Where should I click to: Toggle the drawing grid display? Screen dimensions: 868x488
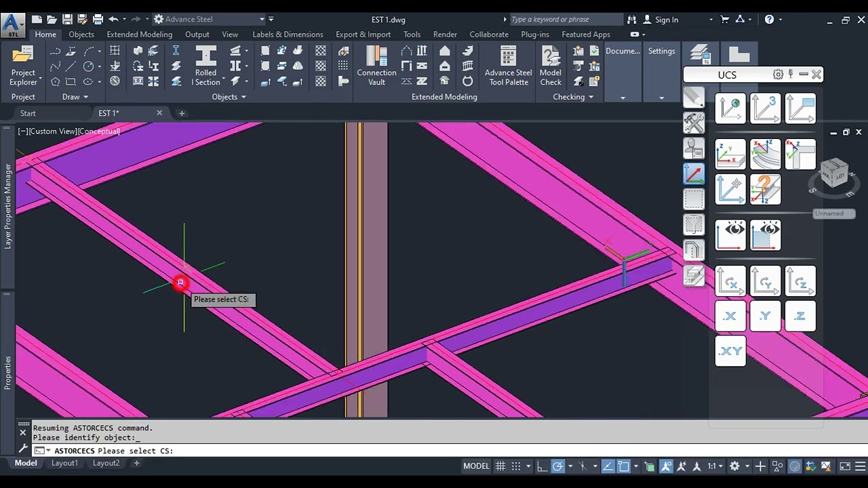coord(500,466)
